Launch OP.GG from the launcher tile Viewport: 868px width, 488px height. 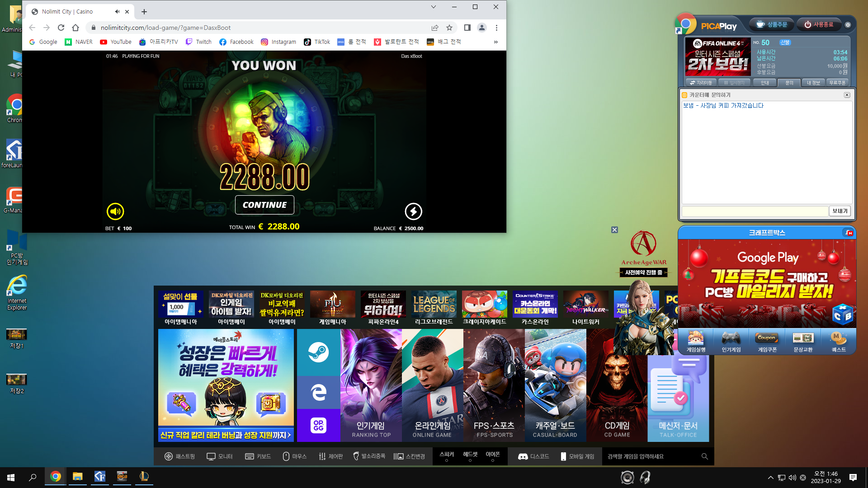(x=319, y=425)
